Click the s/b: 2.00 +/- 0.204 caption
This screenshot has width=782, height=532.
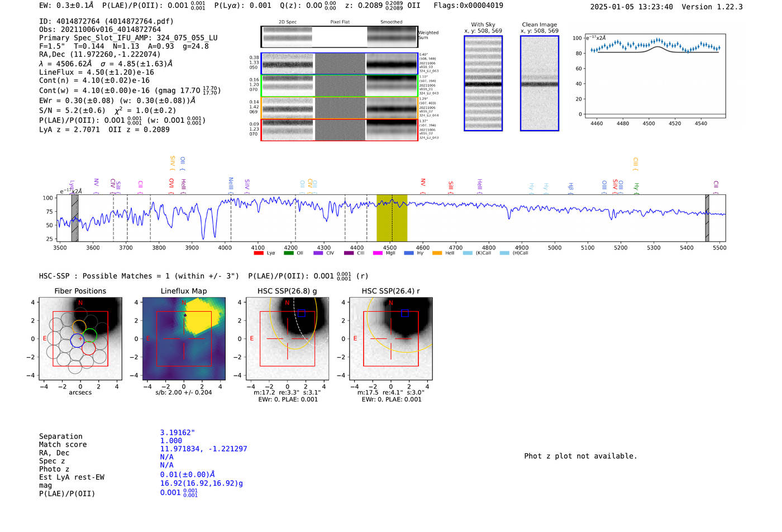point(184,392)
